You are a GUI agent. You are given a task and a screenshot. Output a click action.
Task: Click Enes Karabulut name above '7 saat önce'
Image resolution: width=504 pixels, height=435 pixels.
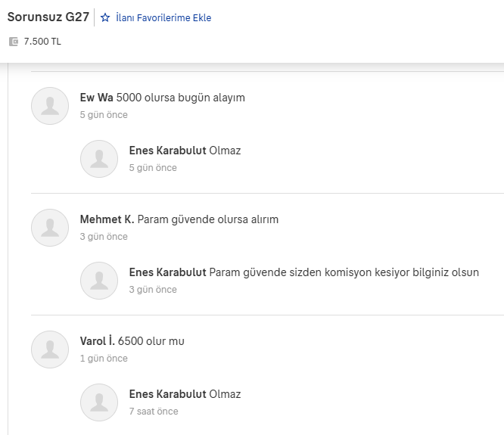[167, 394]
